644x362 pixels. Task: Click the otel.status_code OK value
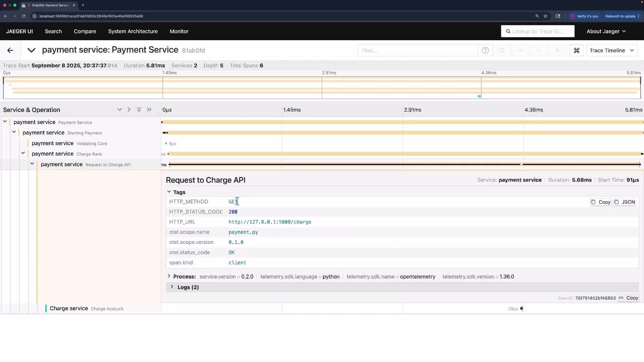pos(232,252)
